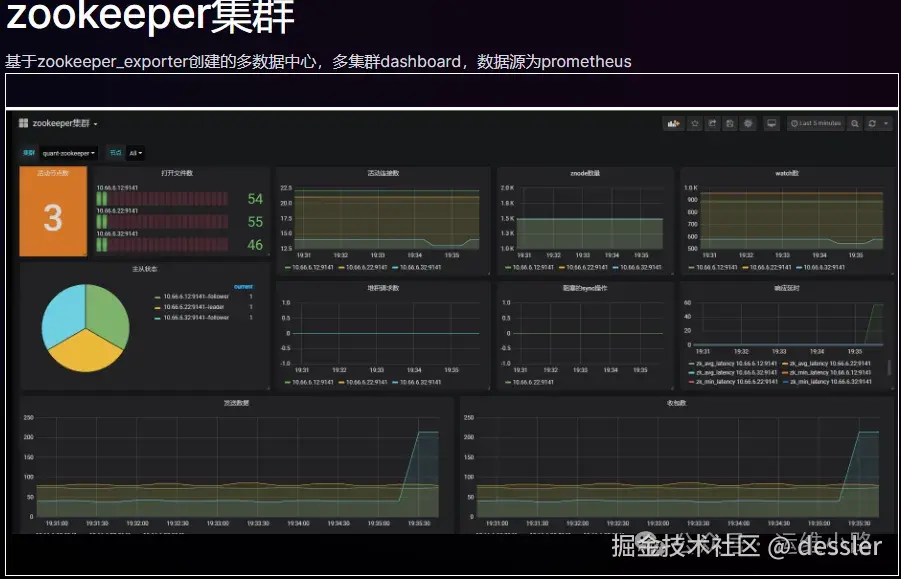Open the 收包数 panel title menu
Image resolution: width=901 pixels, height=579 pixels.
click(676, 403)
